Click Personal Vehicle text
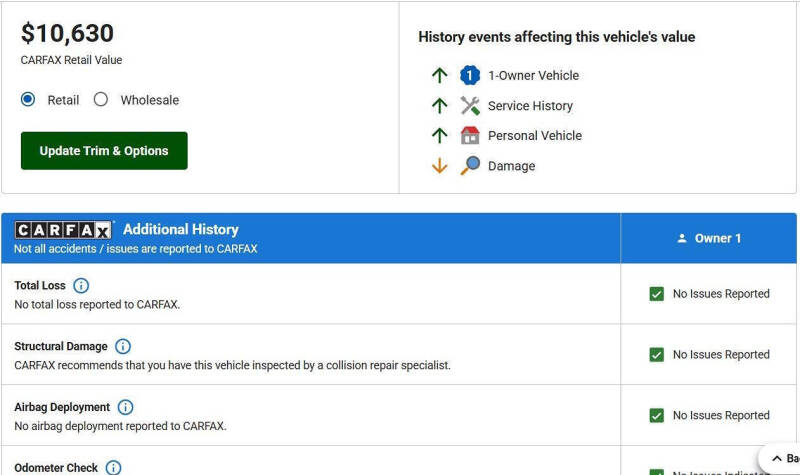 pos(535,136)
